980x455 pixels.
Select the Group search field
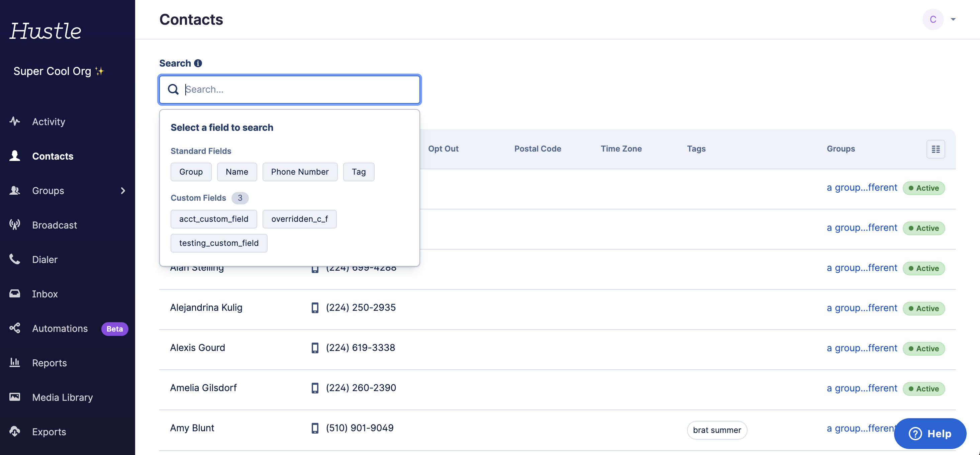pos(191,172)
